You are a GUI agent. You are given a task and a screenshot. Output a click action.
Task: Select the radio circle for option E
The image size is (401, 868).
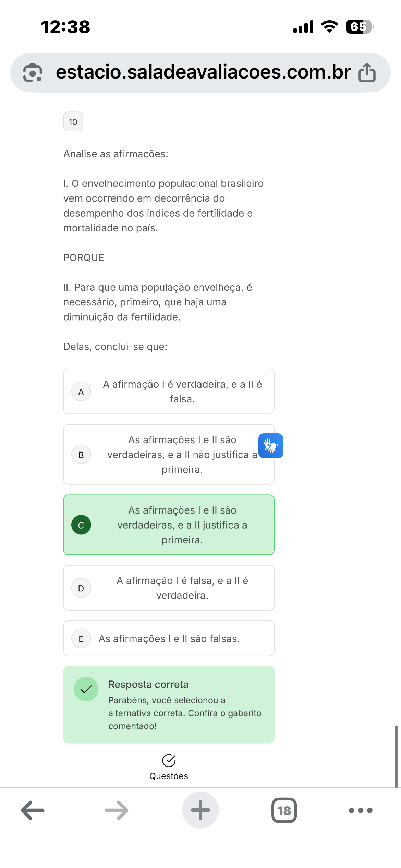81,639
